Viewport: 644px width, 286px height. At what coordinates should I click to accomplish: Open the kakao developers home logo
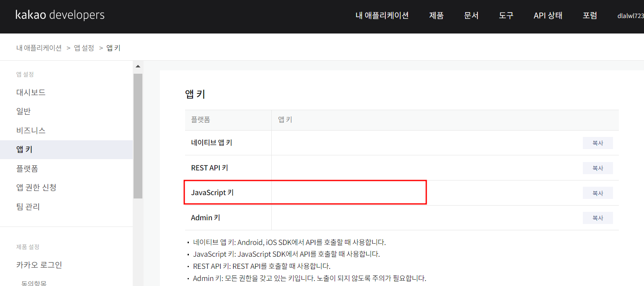click(60, 15)
